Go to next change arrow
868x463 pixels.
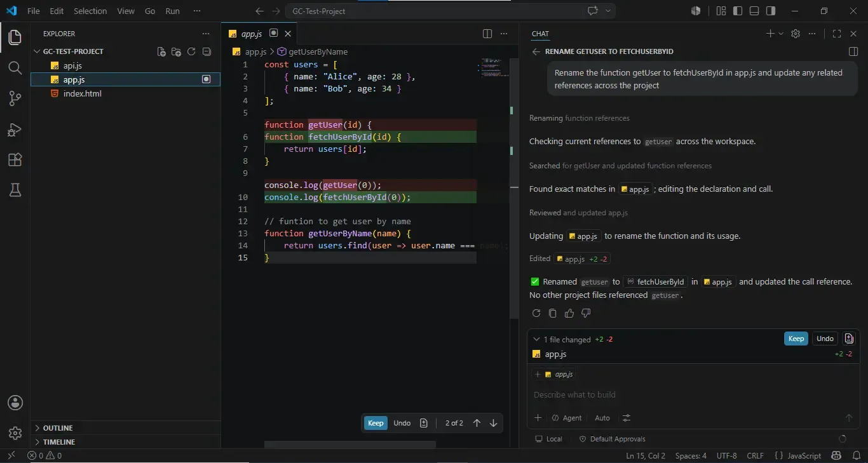coord(493,423)
